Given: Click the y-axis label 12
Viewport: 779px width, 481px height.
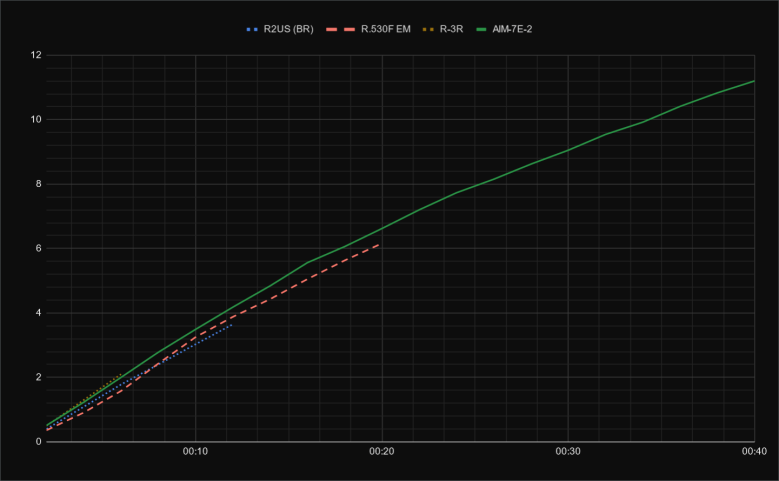Looking at the screenshot, I should pyautogui.click(x=35, y=55).
